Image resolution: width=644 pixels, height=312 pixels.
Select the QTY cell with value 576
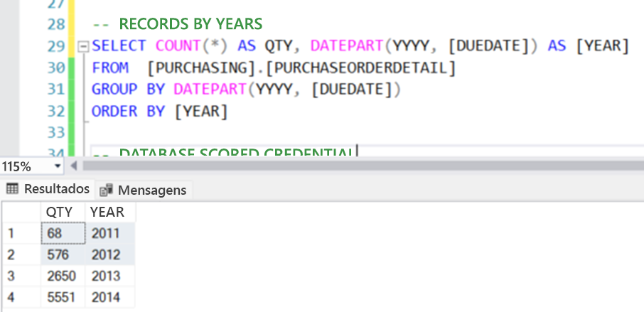point(63,254)
